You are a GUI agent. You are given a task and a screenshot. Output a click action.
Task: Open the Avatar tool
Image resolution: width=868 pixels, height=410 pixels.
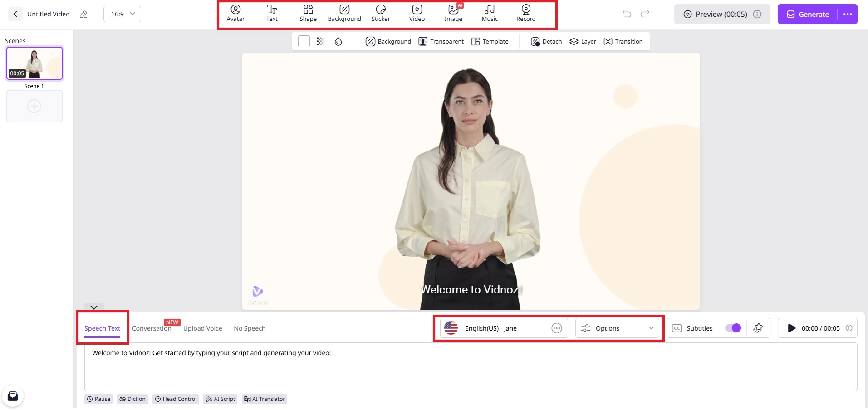[235, 14]
